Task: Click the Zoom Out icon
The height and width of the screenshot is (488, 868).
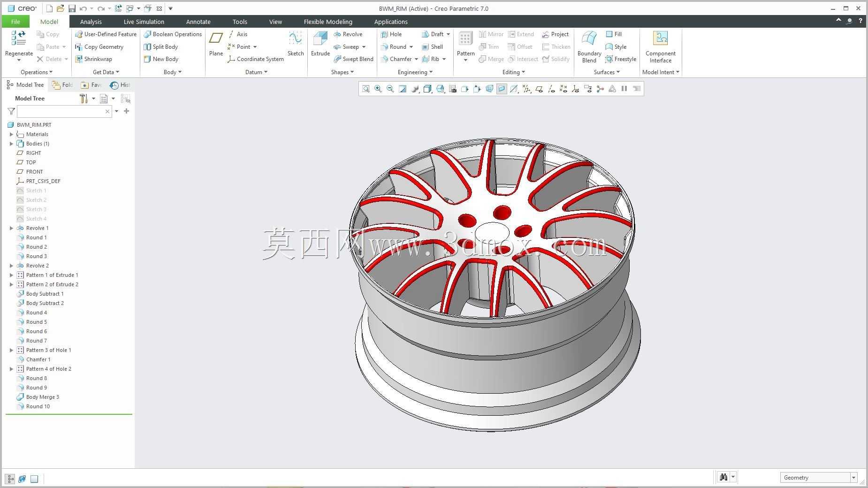Action: 390,89
